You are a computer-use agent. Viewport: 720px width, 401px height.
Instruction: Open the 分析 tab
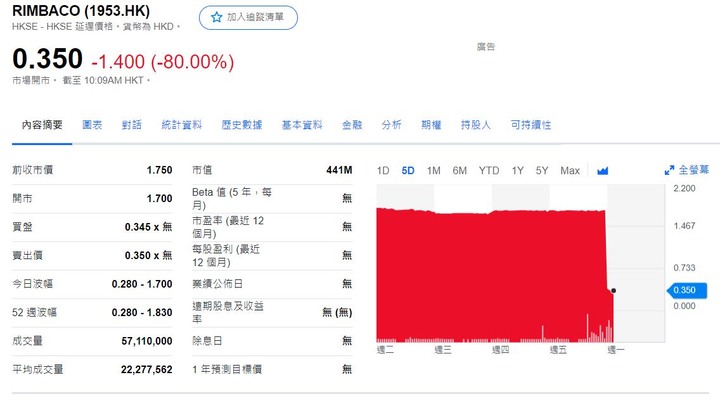[x=391, y=125]
